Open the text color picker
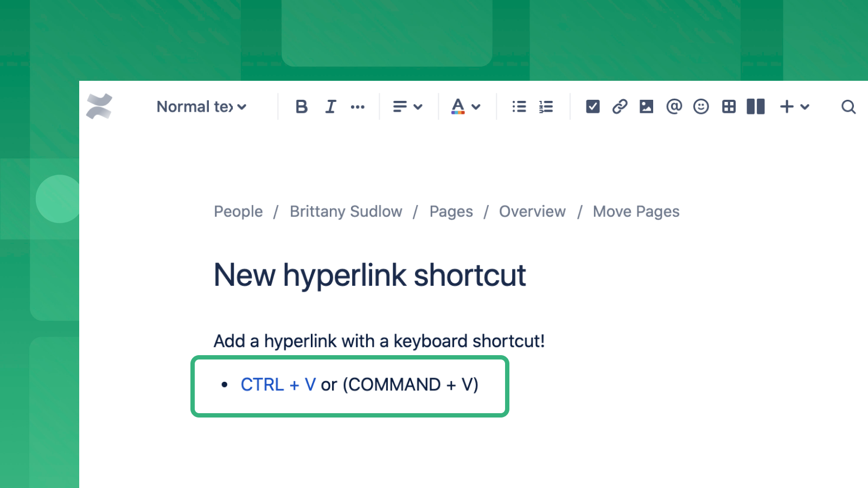 (465, 107)
